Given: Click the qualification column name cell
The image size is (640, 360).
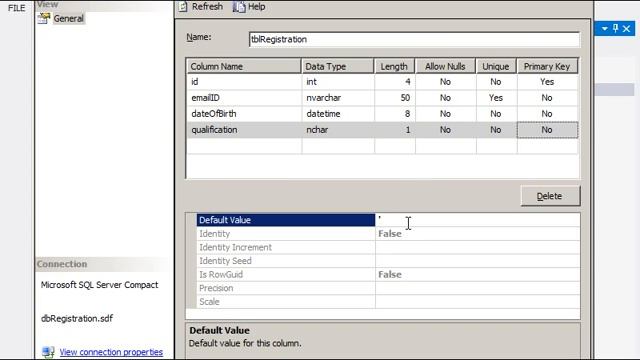Looking at the screenshot, I should (x=244, y=130).
